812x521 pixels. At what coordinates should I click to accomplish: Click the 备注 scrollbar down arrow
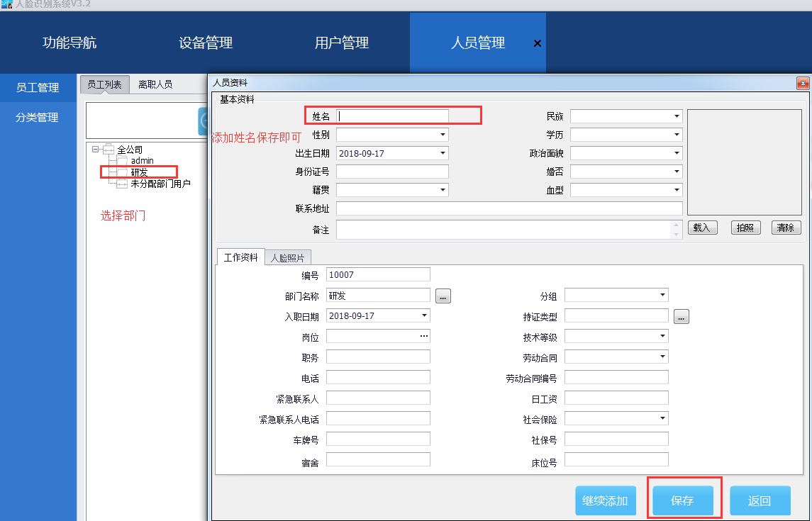click(x=676, y=235)
